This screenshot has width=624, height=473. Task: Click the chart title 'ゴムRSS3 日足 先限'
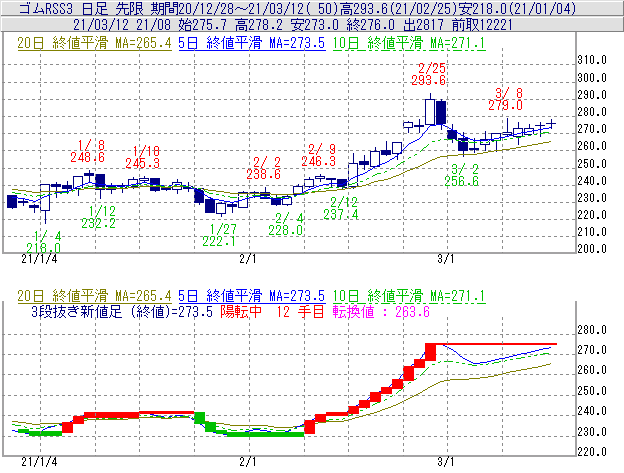click(x=81, y=8)
